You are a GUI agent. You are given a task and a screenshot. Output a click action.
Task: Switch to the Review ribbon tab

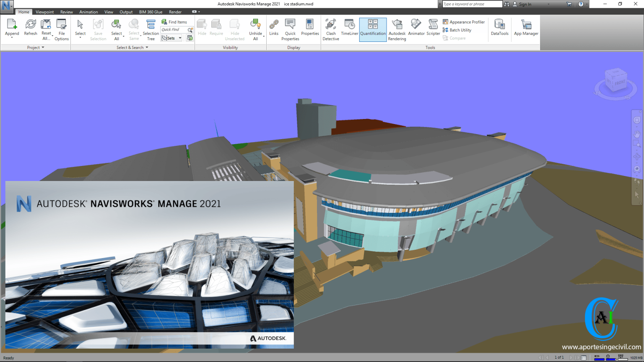(66, 12)
